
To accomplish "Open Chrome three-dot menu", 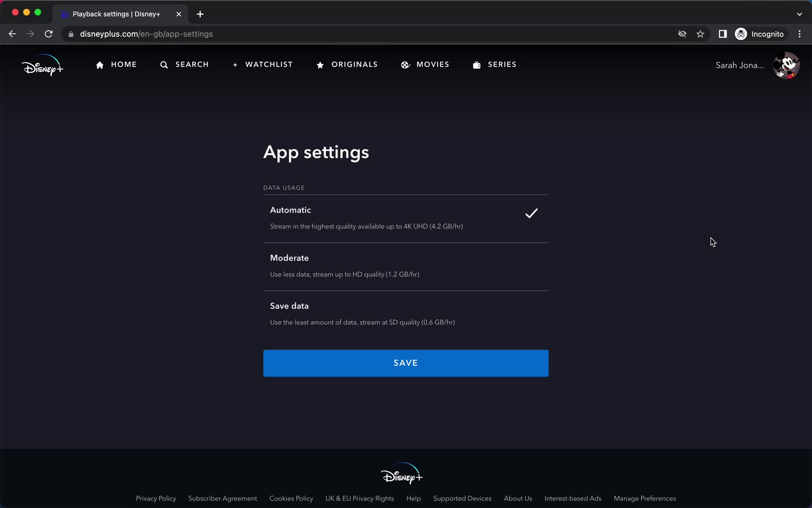I will tap(799, 34).
